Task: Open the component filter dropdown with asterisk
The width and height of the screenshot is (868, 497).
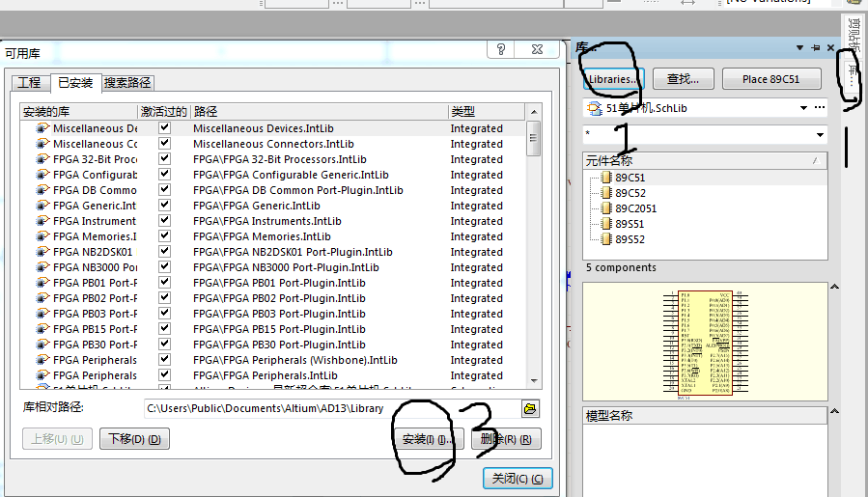Action: pos(820,135)
